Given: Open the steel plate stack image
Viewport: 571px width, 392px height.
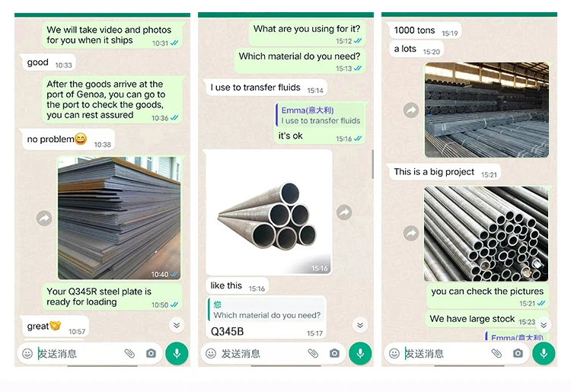Looking at the screenshot, I should [119, 218].
